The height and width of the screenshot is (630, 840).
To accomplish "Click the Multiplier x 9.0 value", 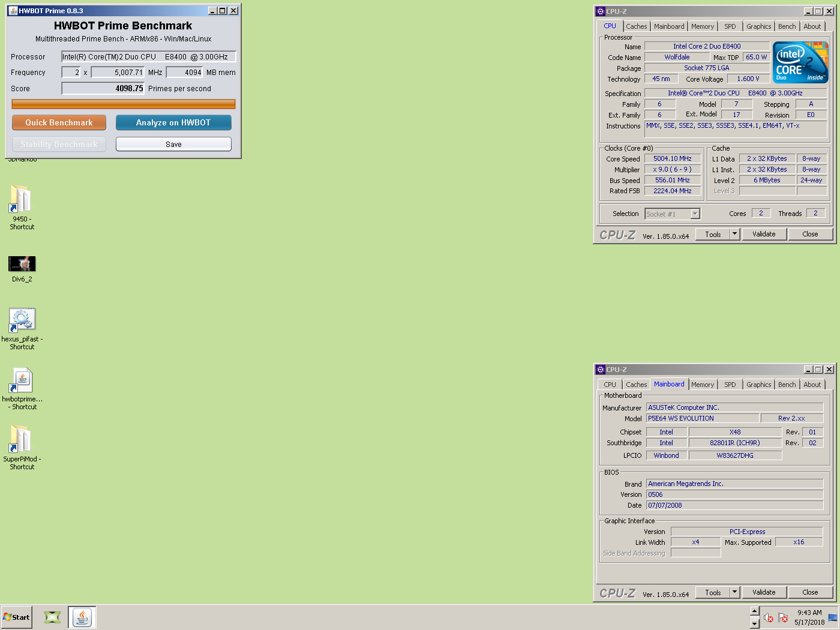I will tap(673, 169).
